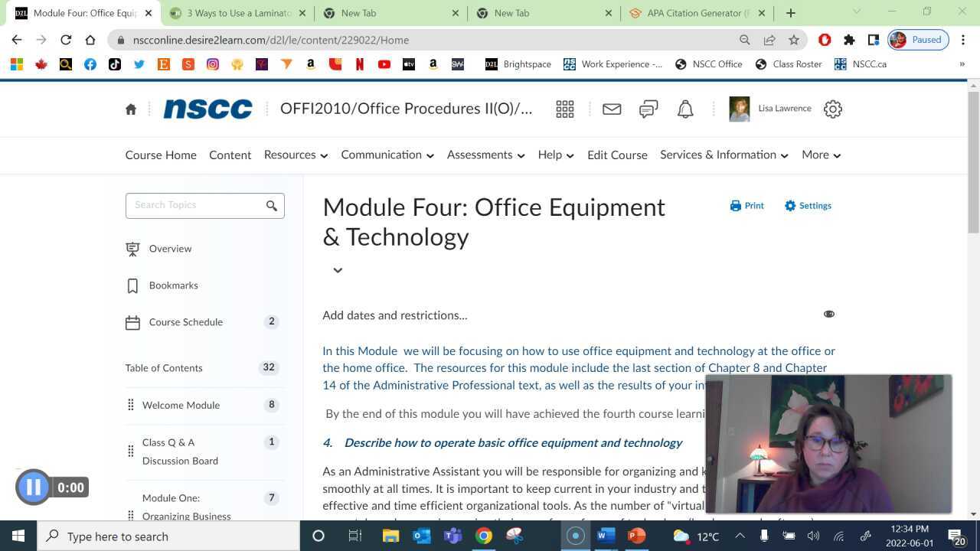Collapse the module description with the chevron
This screenshot has height=551, width=980.
pyautogui.click(x=337, y=269)
